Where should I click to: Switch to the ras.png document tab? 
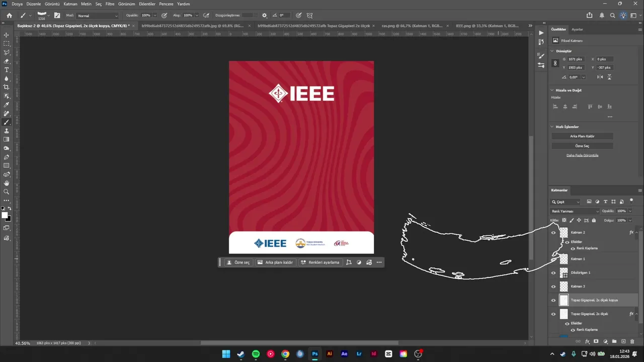pos(413,25)
